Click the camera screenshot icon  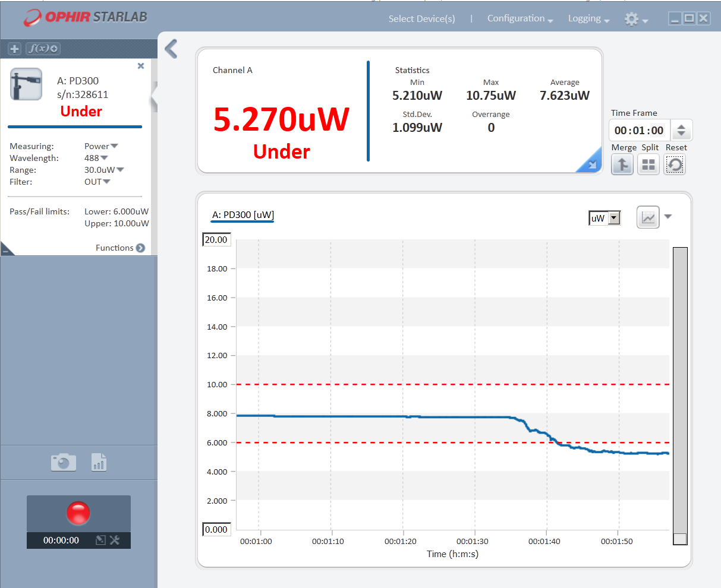64,462
